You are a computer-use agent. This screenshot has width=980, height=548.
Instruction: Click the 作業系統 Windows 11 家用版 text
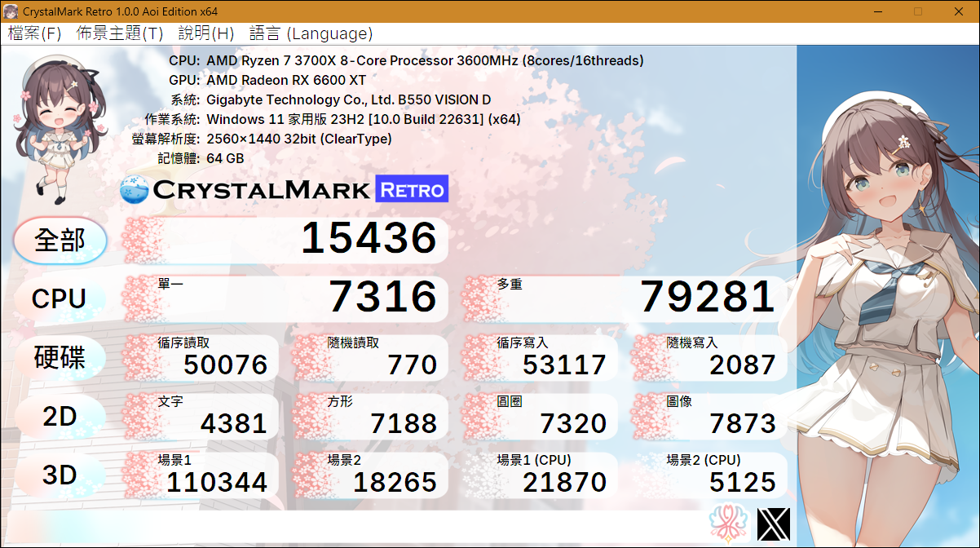coord(364,119)
